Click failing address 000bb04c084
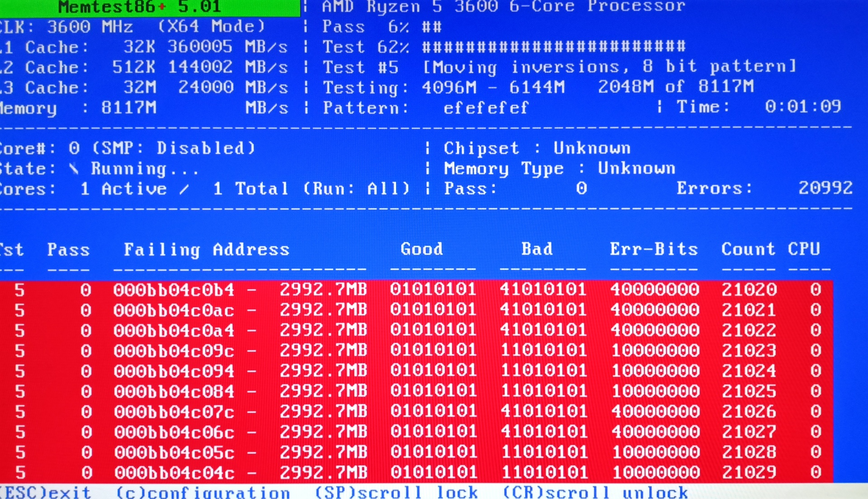The height and width of the screenshot is (499, 868). pos(174,391)
